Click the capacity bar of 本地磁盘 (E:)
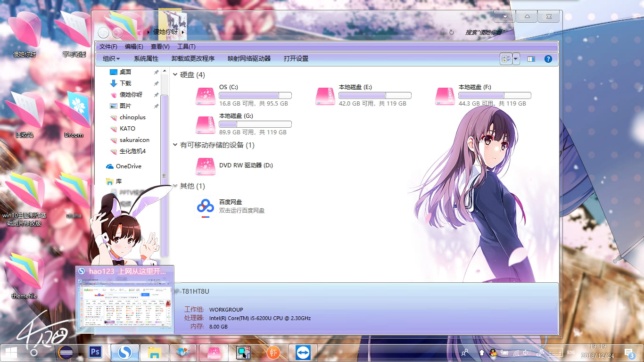The width and height of the screenshot is (644, 362). pyautogui.click(x=375, y=95)
